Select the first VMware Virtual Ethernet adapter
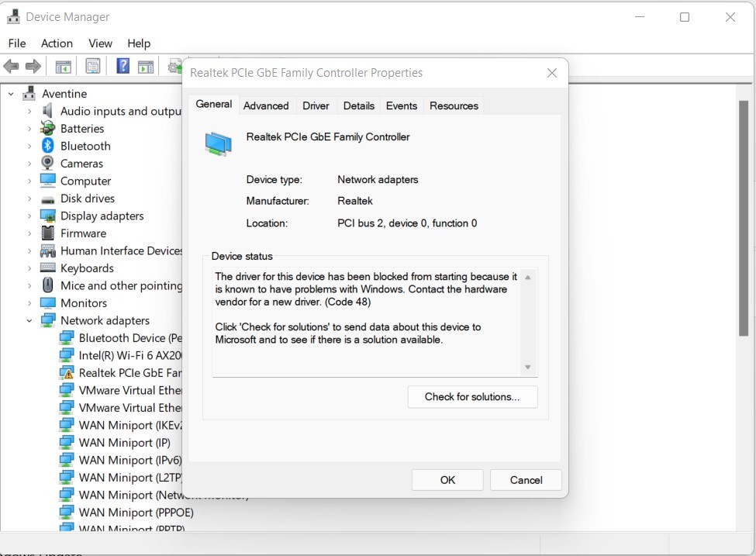The image size is (756, 556). [x=130, y=390]
